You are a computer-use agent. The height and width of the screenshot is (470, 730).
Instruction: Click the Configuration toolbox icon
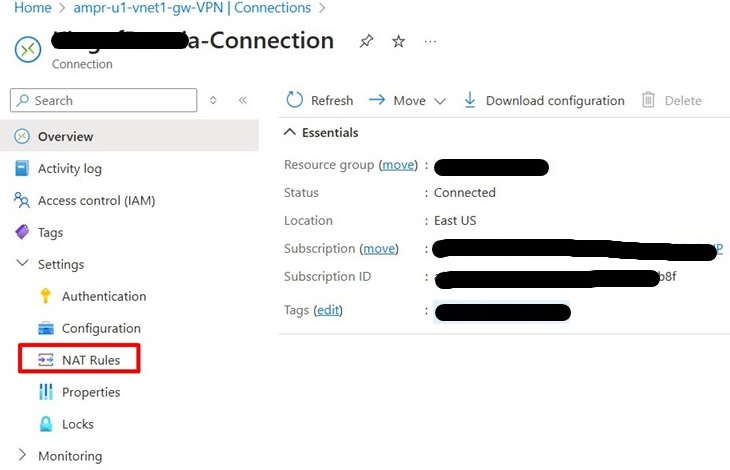[x=46, y=328]
